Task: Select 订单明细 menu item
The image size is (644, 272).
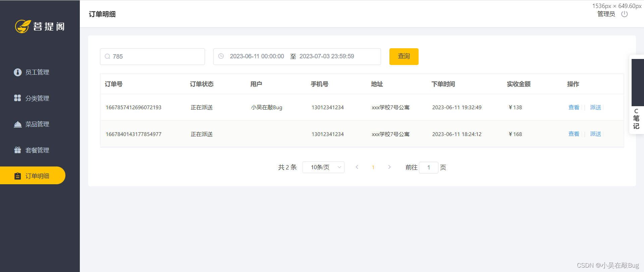Action: (33, 176)
